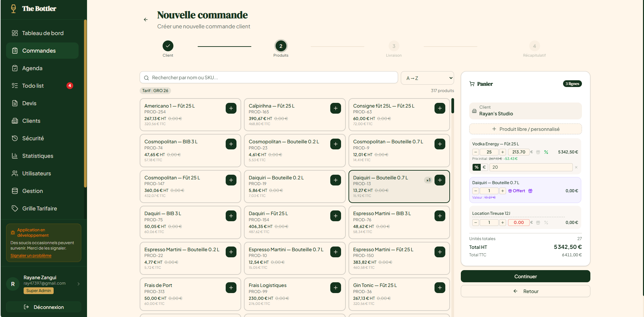This screenshot has height=317, width=644.
Task: Increase Daiquiri quantity in cart
Action: pyautogui.click(x=503, y=191)
